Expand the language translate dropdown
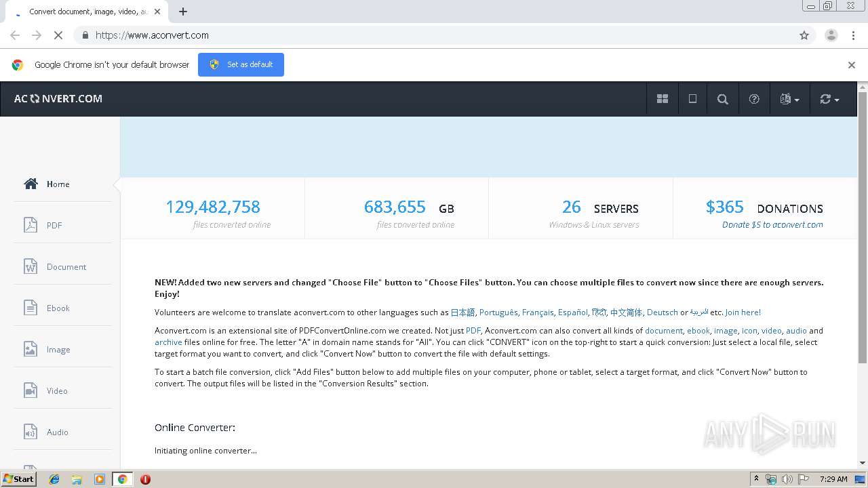Image resolution: width=868 pixels, height=488 pixels. tap(789, 99)
